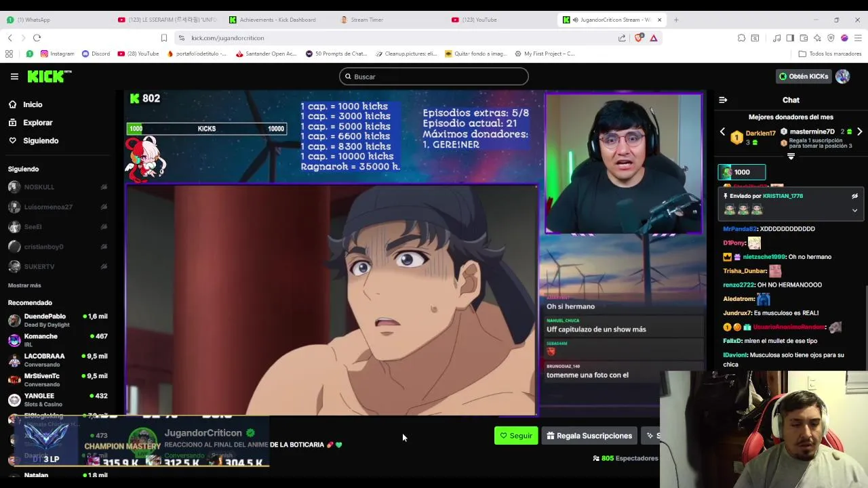The height and width of the screenshot is (488, 868).
Task: Click the share page icon in address bar
Action: pyautogui.click(x=622, y=38)
